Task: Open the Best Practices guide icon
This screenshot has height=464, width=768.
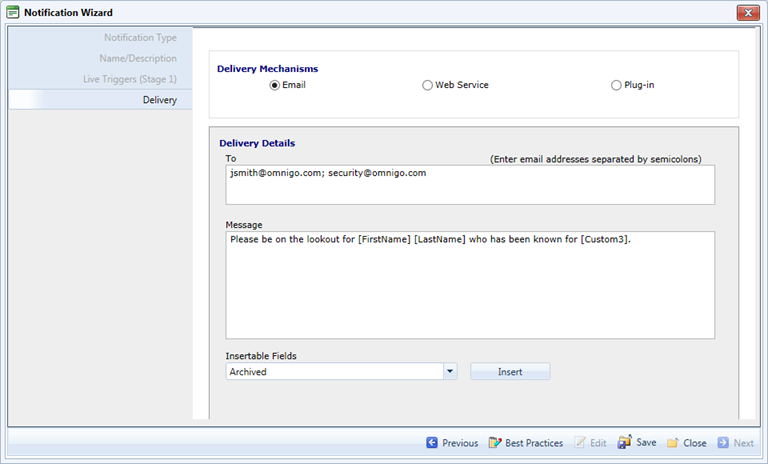Action: pos(495,443)
